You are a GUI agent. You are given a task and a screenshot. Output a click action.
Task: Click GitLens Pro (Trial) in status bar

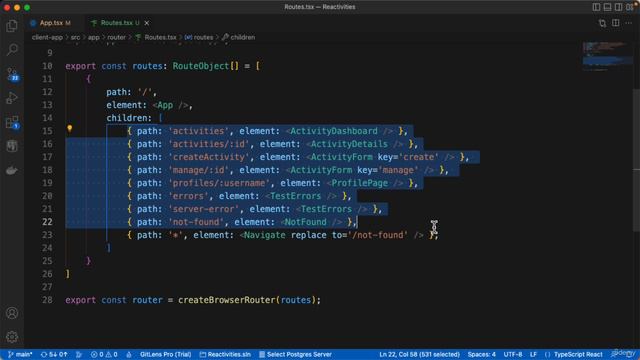click(165, 354)
